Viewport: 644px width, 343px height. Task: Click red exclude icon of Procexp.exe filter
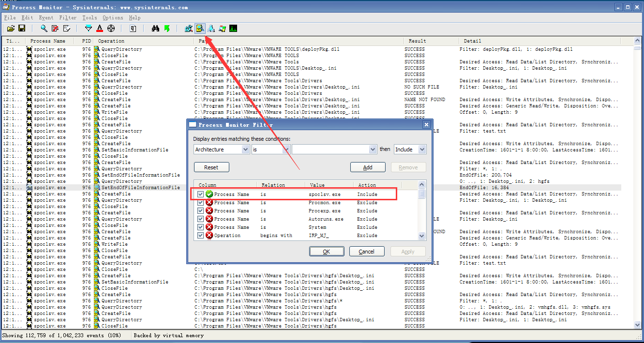tap(209, 210)
